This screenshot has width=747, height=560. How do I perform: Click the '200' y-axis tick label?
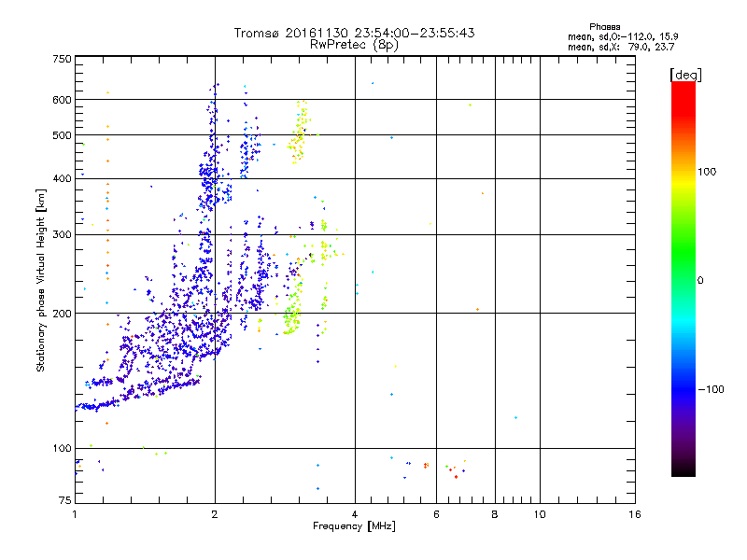(x=62, y=314)
